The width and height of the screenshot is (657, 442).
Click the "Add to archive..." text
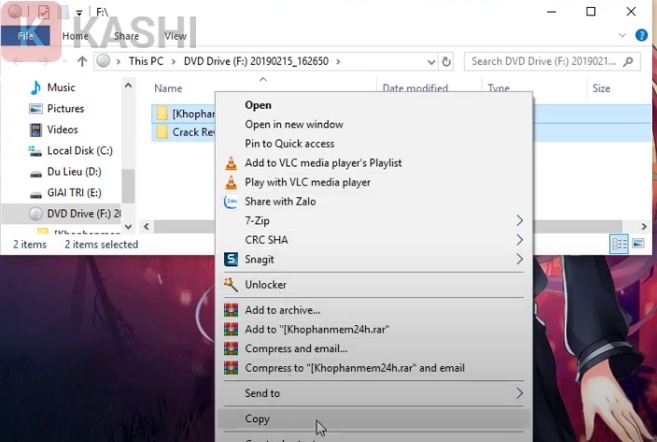(x=282, y=310)
